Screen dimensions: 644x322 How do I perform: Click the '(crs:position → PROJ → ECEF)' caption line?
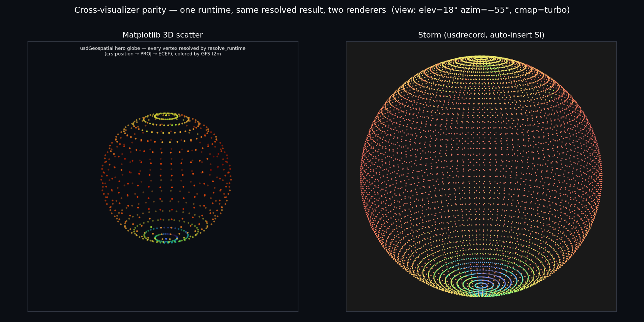[x=163, y=54]
